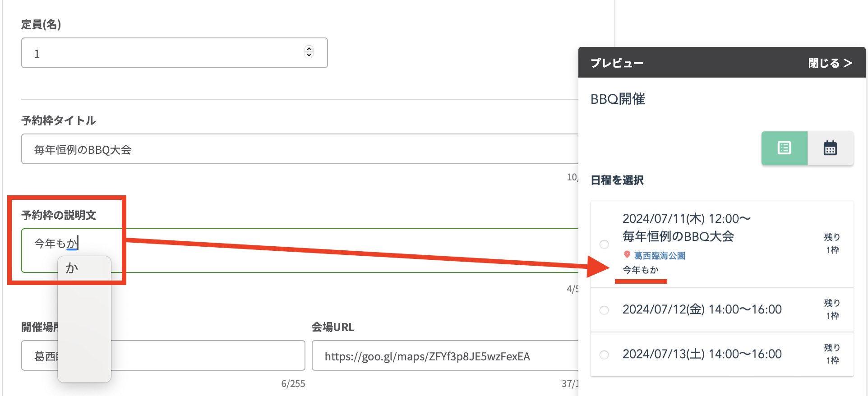Select the 2024/07/11(木) 12:00 radio button

coord(604,244)
